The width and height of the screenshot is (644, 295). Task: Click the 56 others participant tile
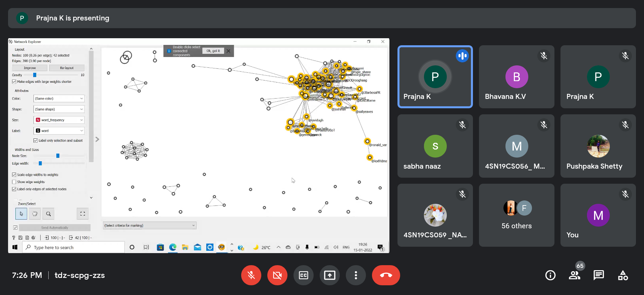(x=517, y=215)
